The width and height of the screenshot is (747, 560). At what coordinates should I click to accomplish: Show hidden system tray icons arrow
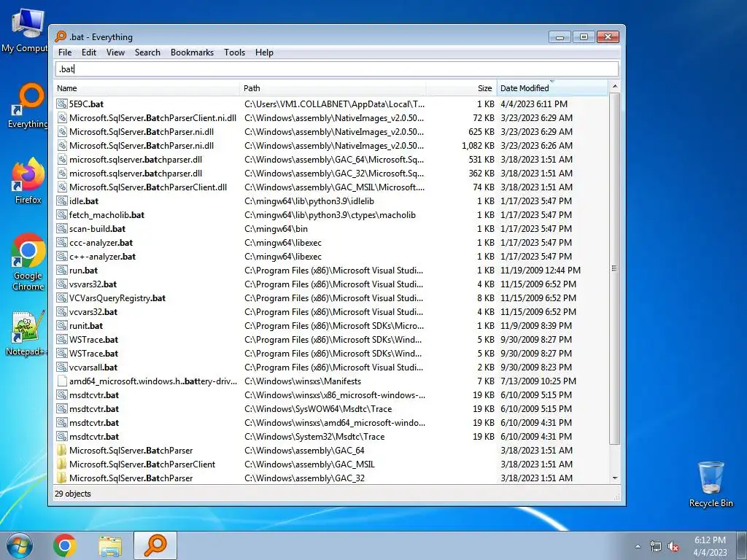[638, 546]
